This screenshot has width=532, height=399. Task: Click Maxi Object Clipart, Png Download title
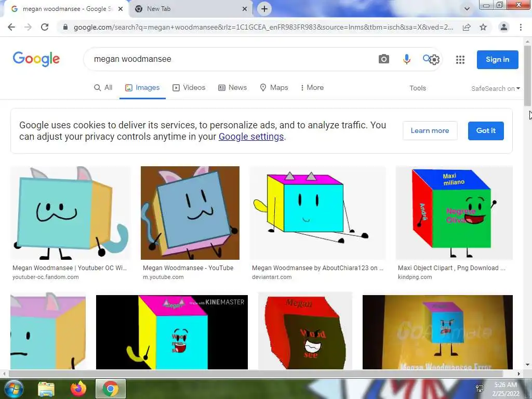tap(451, 268)
